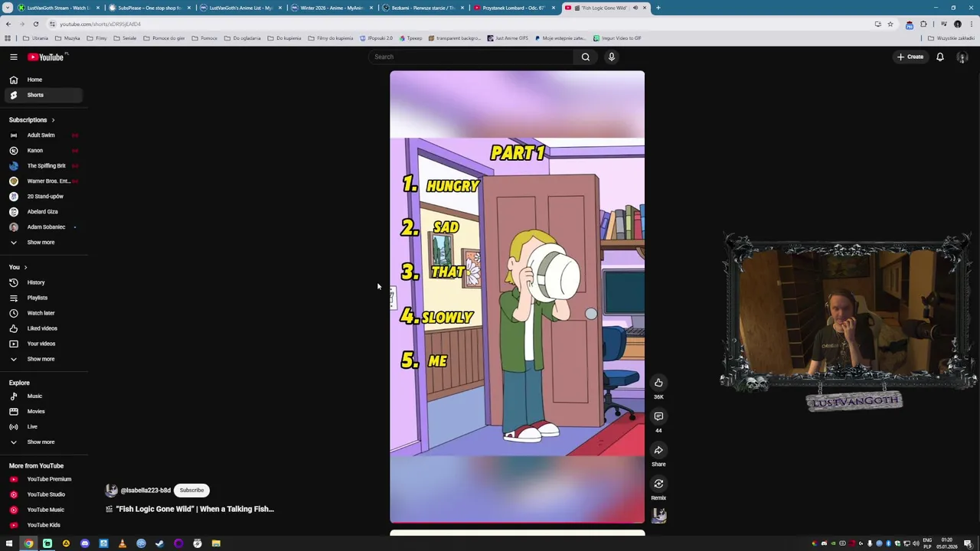This screenshot has width=980, height=551.
Task: Open Muzyka bookmarks folder
Action: [x=67, y=38]
